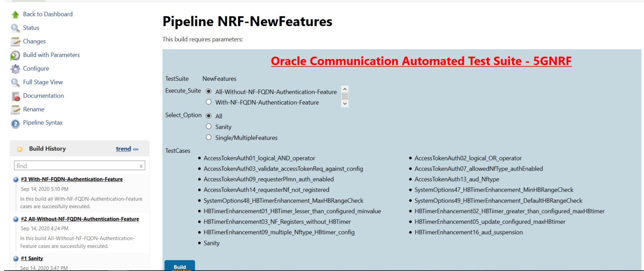Open Build with Parameters
The image size is (644, 271).
click(51, 55)
